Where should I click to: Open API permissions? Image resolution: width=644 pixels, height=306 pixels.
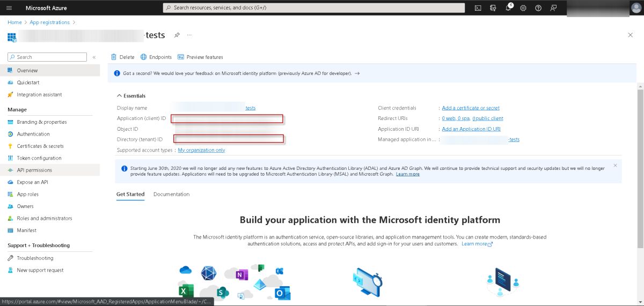pyautogui.click(x=50, y=170)
